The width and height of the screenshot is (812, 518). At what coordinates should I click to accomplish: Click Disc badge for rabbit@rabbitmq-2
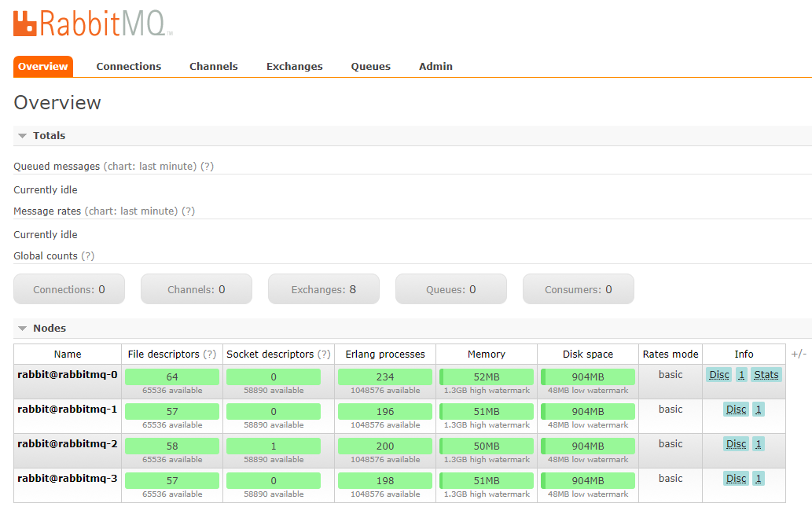click(736, 444)
